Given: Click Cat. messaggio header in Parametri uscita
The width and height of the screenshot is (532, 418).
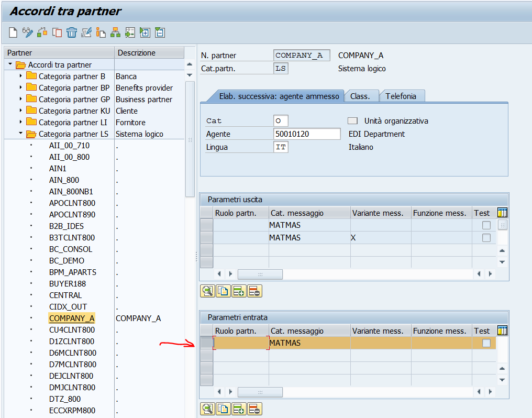Looking at the screenshot, I should [x=309, y=213].
